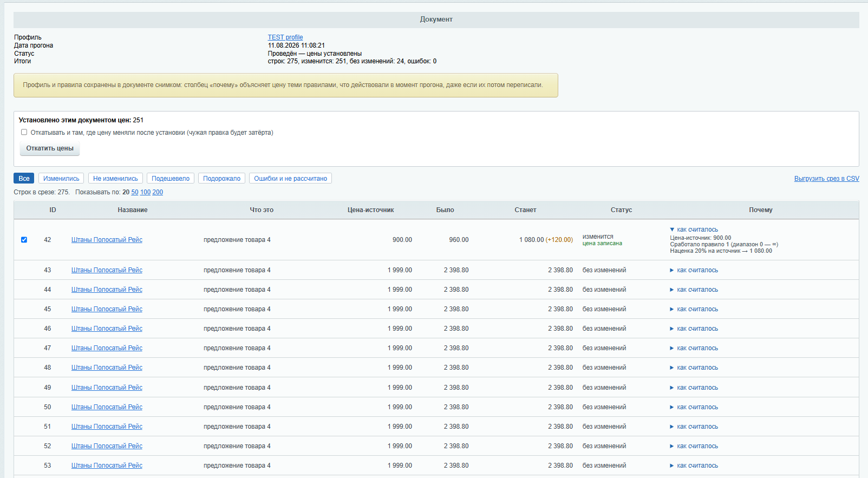
Task: Expand как считалось for row 47
Action: pos(694,348)
